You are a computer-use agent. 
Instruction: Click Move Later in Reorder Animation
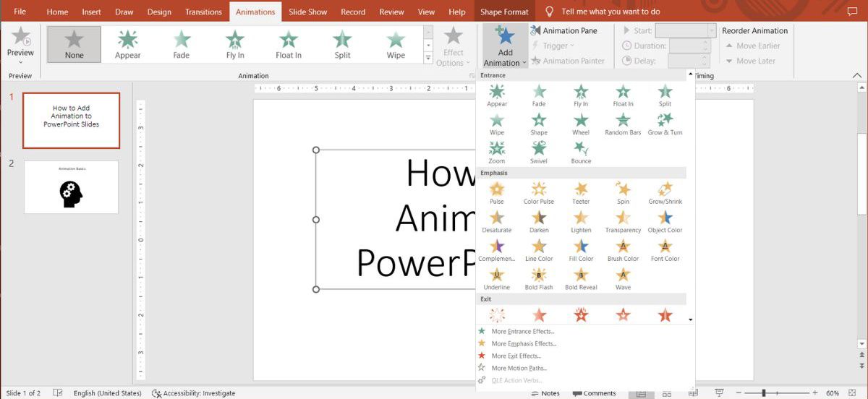[750, 61]
